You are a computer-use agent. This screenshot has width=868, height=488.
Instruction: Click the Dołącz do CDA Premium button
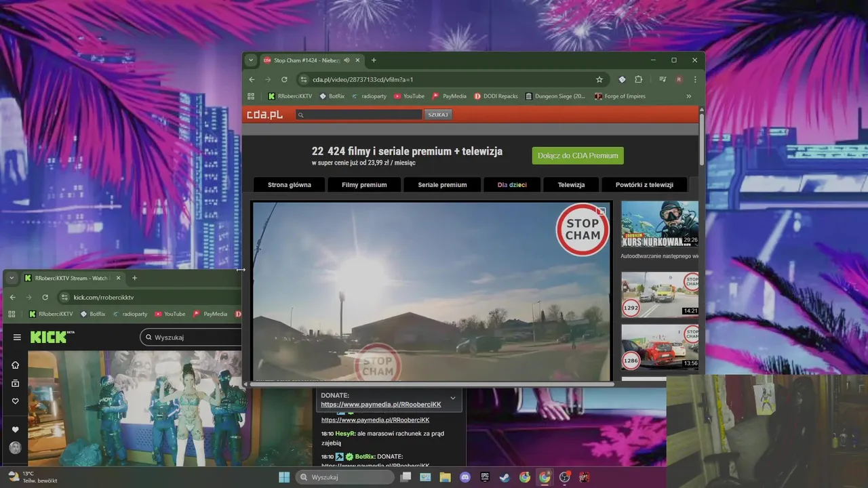tap(578, 155)
